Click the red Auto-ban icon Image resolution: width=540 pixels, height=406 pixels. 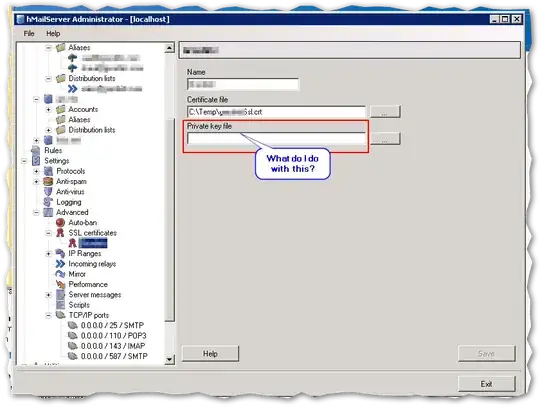[x=60, y=222]
